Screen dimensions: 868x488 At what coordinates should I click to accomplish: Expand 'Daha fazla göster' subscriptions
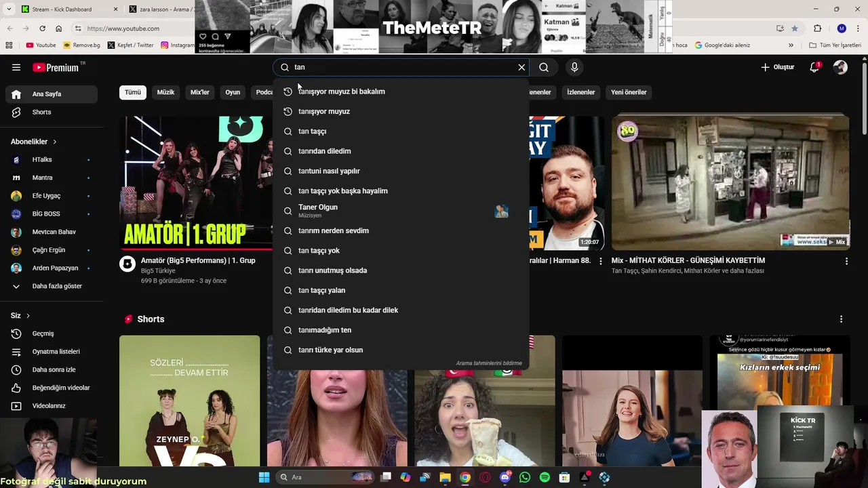(x=52, y=286)
